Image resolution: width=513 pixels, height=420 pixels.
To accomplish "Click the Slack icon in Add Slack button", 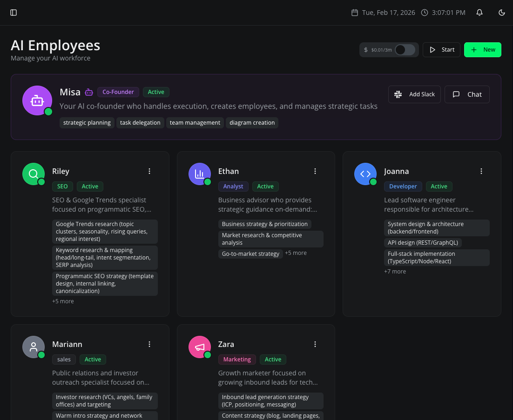I will pos(398,94).
